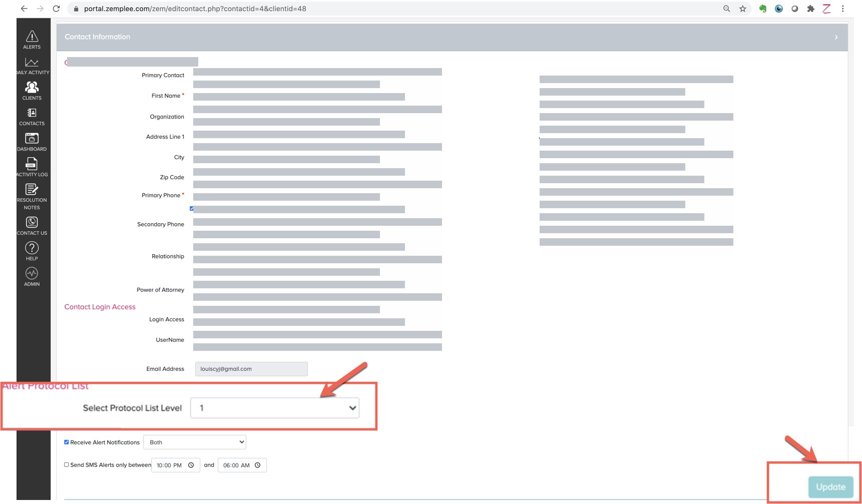Image resolution: width=862 pixels, height=504 pixels.
Task: Collapse the Contact Information panel chevron
Action: 836,37
